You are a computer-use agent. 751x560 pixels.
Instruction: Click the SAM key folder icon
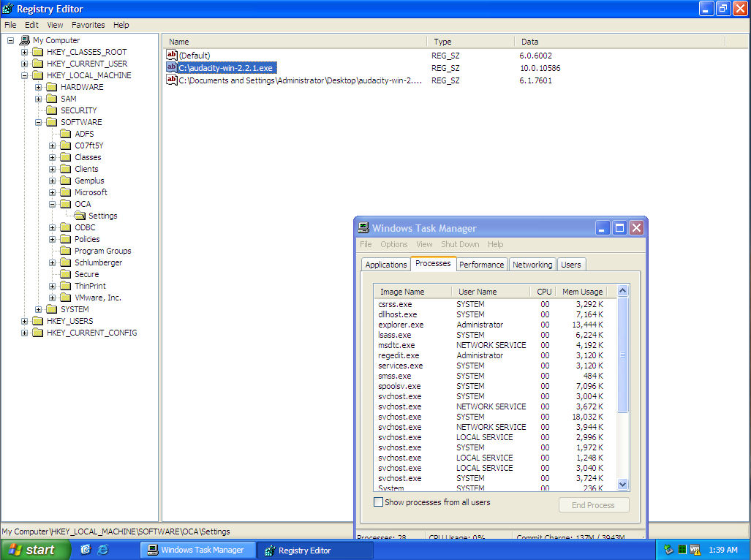52,99
